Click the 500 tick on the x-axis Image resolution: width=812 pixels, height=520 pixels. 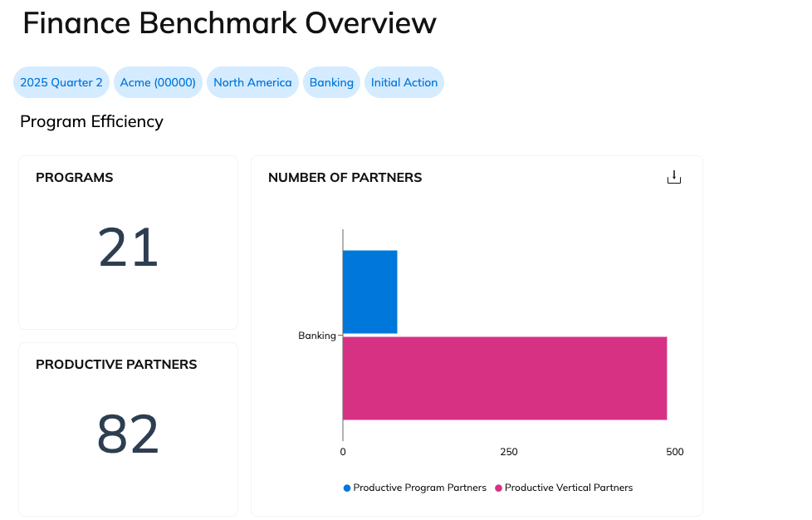coord(674,452)
